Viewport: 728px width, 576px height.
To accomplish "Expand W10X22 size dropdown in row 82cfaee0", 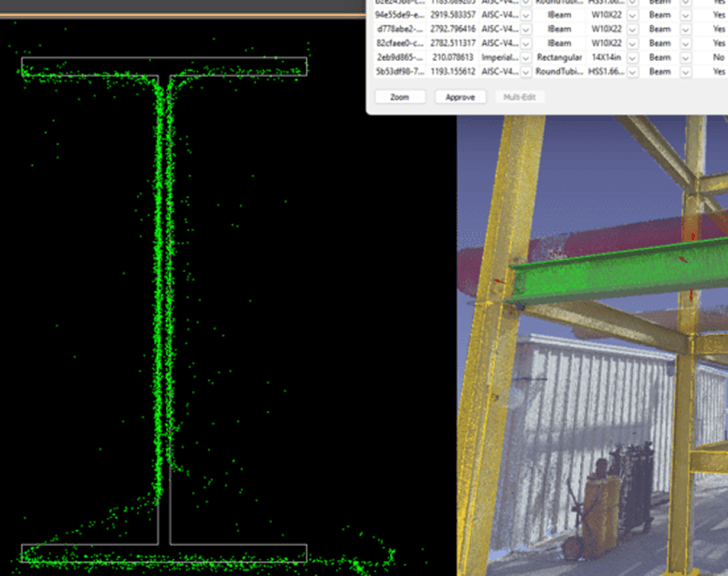I will (632, 43).
